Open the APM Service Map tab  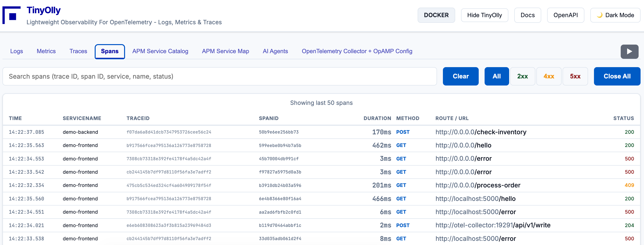click(x=225, y=51)
